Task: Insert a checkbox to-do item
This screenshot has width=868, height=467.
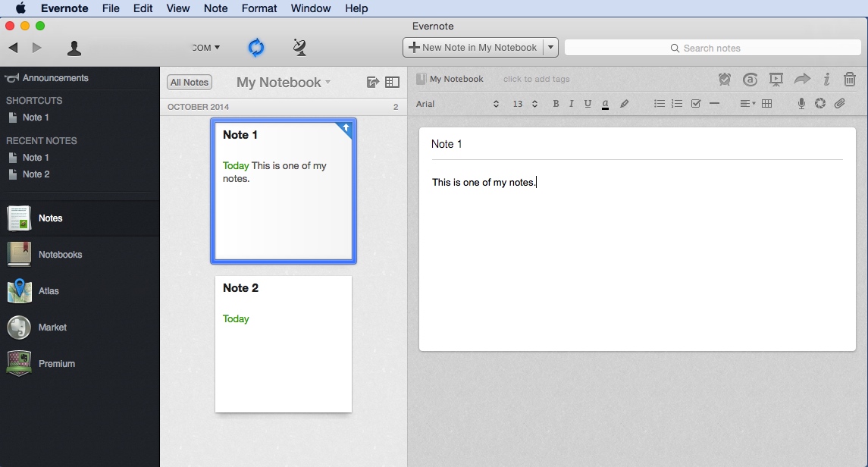Action: (696, 104)
